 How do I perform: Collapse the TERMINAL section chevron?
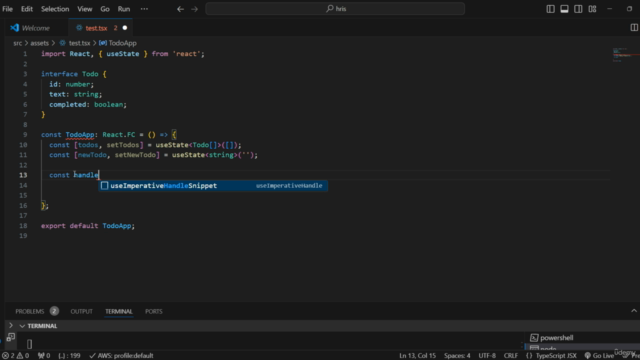tap(22, 326)
